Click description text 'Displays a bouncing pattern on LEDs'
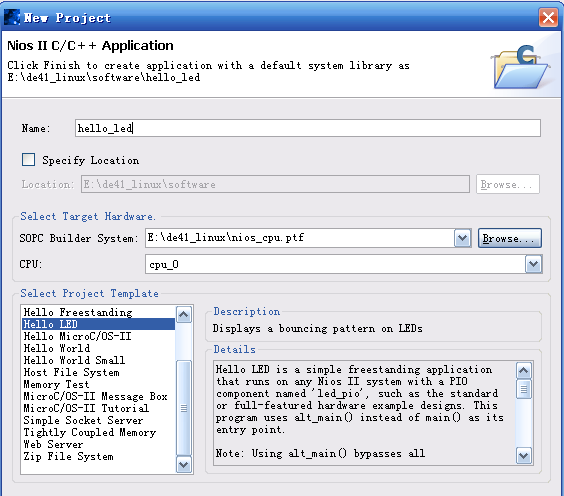Screen dimensions: 564x496 [318, 328]
